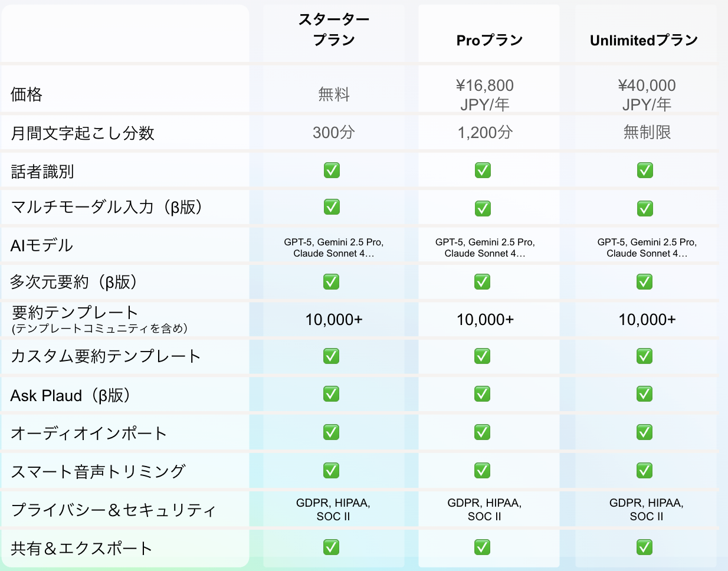This screenshot has height=571, width=728.
Task: Click the Ask Plaud（β版） row label
Action: [71, 395]
